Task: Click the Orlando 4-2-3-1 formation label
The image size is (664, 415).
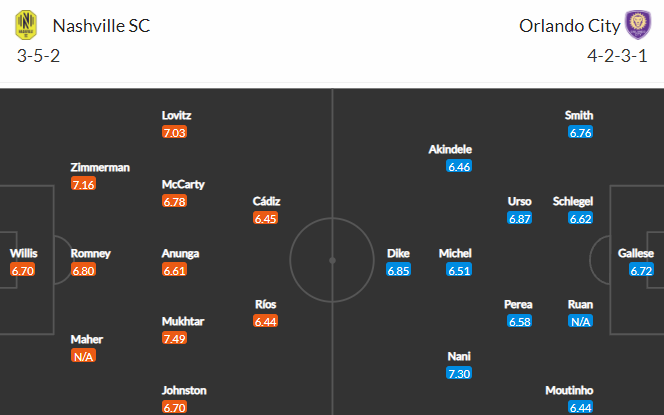Action: coord(617,56)
